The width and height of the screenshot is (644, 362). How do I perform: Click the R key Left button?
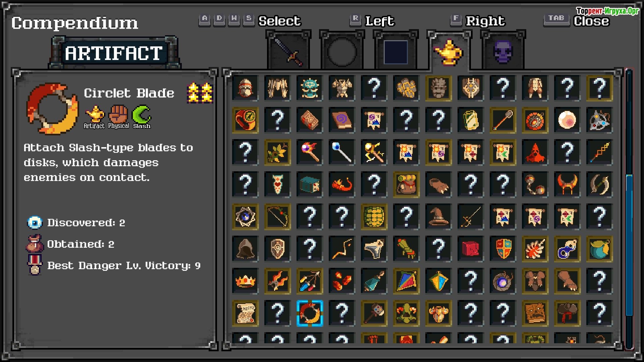tap(372, 20)
